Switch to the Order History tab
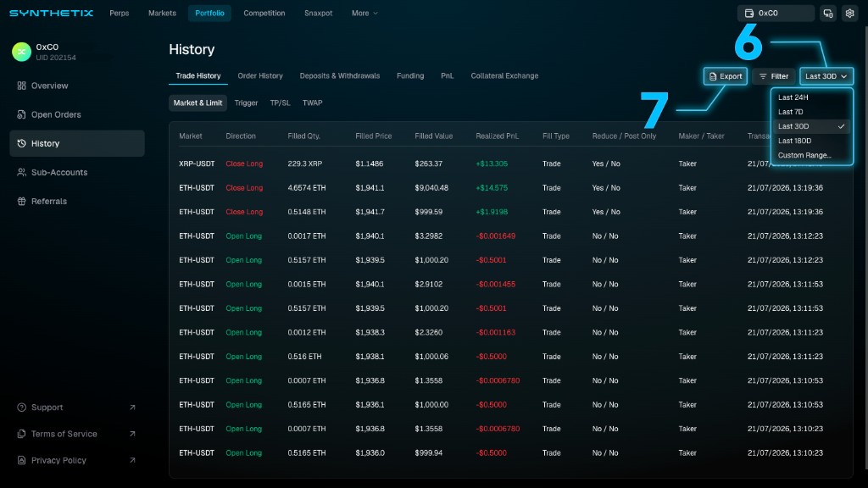 coord(260,75)
